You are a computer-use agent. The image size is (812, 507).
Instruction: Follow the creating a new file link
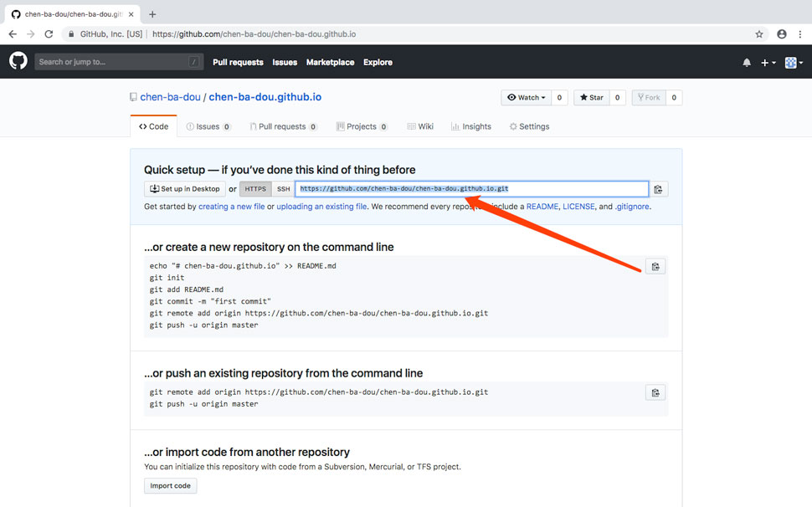[232, 207]
